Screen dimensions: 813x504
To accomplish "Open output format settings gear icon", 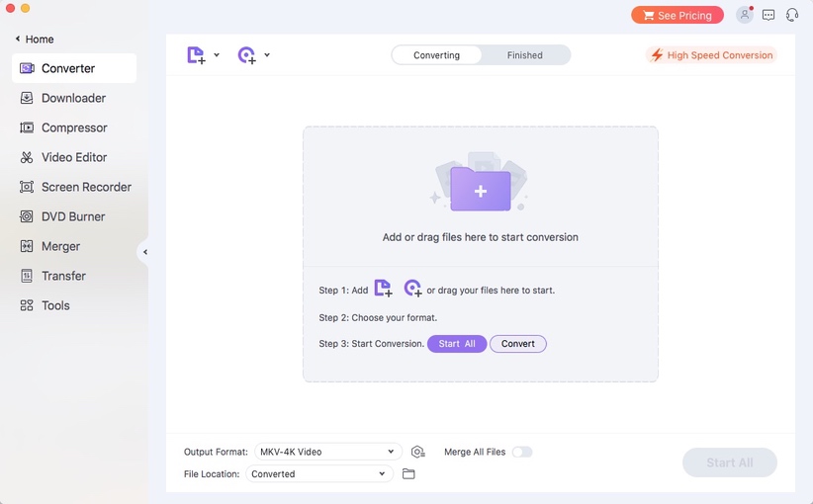I will pyautogui.click(x=417, y=452).
